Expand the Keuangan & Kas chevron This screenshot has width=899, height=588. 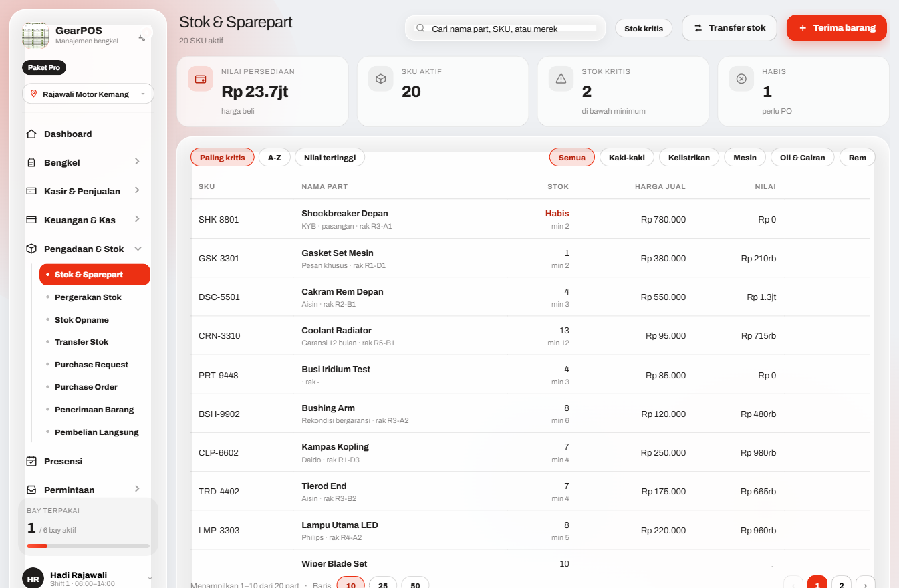click(x=137, y=219)
